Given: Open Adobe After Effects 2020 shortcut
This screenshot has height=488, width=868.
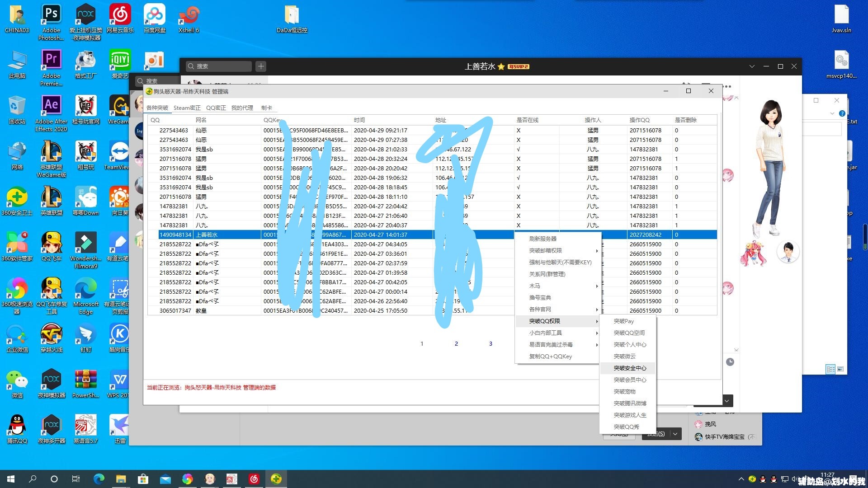Looking at the screenshot, I should [51, 113].
